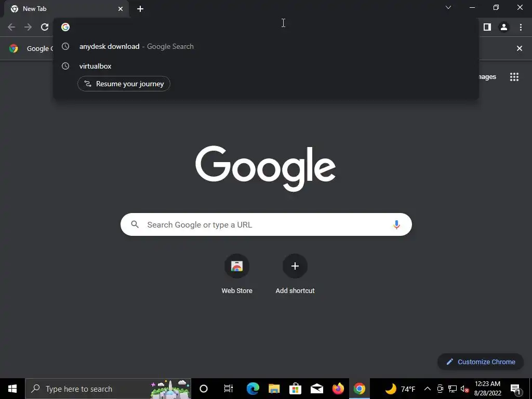Open the Chrome three-dot menu
The height and width of the screenshot is (399, 532).
521,27
